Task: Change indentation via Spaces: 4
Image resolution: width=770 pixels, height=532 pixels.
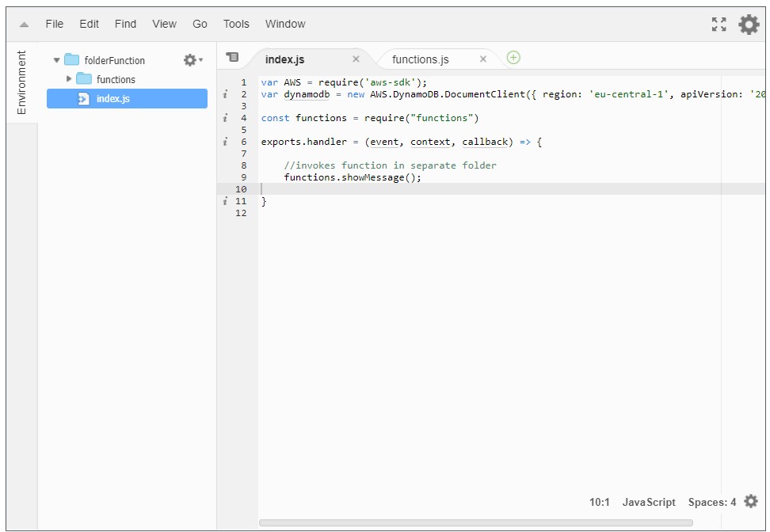Action: click(x=711, y=502)
